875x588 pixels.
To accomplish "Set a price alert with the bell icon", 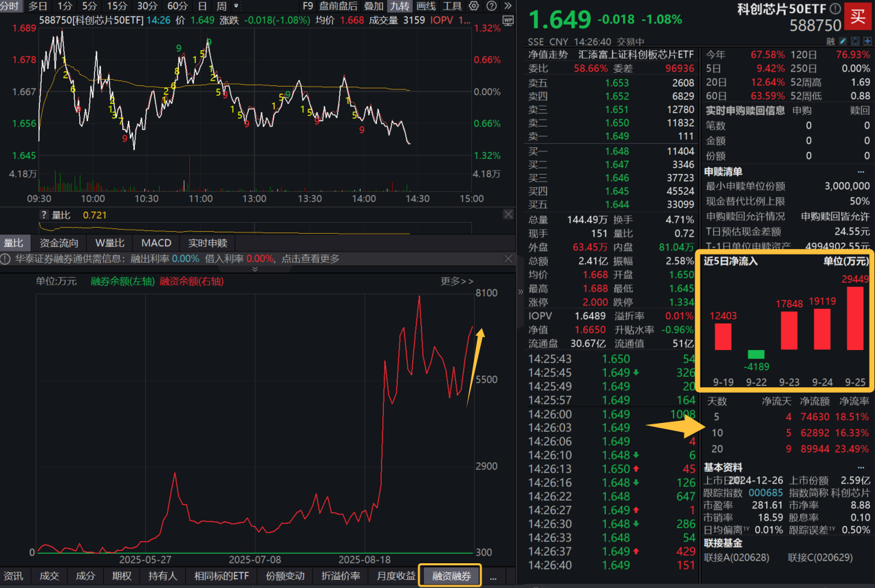I will coord(856,41).
